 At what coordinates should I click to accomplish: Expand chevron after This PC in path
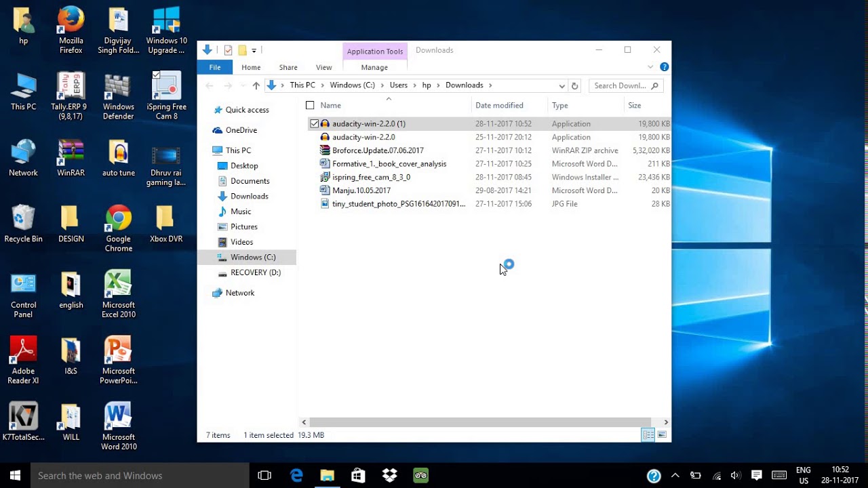coord(322,85)
